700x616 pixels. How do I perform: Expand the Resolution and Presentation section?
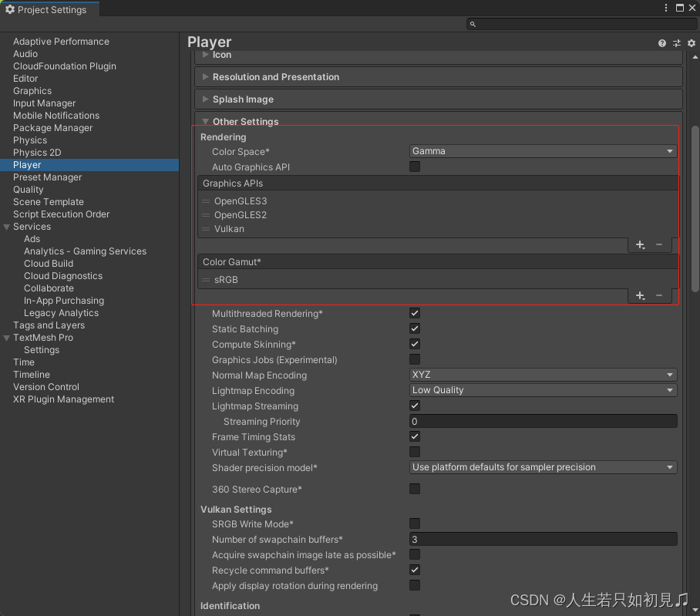[204, 76]
